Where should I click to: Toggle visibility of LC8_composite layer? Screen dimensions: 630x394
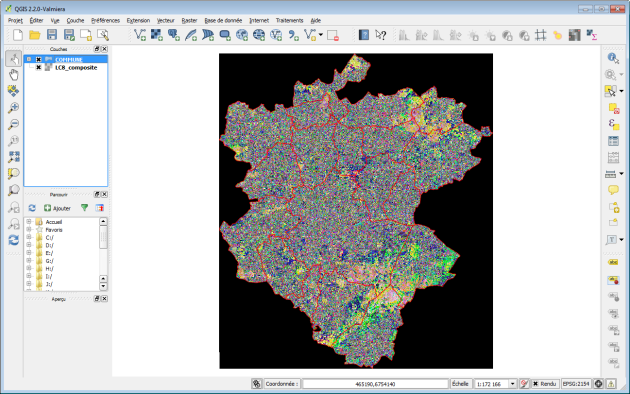39,67
